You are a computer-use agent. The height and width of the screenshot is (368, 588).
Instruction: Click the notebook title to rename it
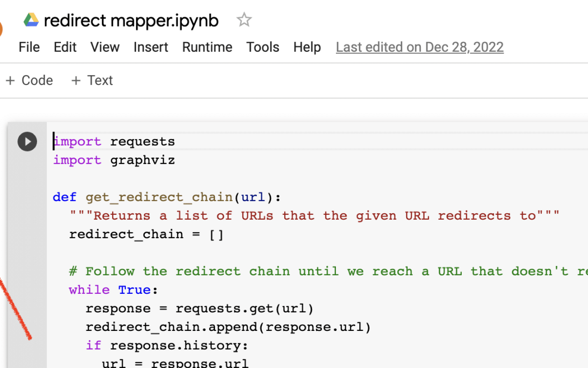click(131, 20)
